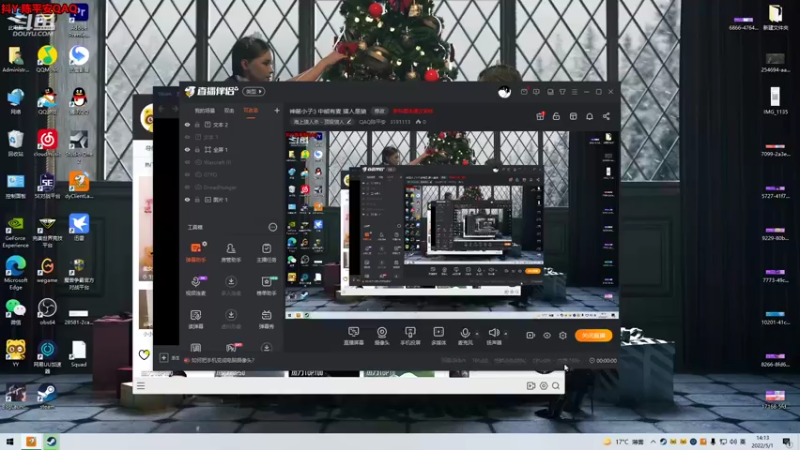Expand the microphone options arrow
The width and height of the screenshot is (800, 450).
tap(477, 334)
